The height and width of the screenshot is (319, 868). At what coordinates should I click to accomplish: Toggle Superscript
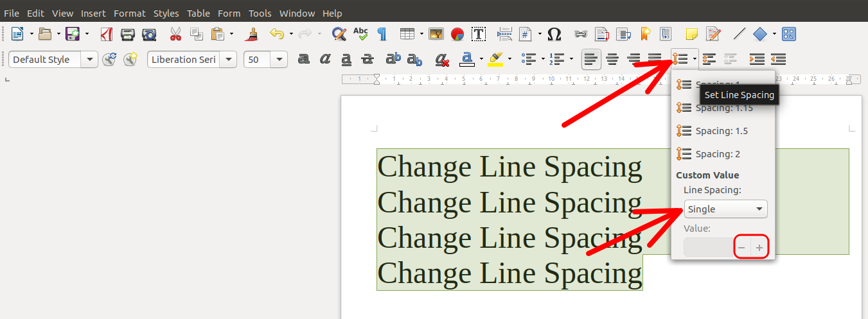pos(393,59)
